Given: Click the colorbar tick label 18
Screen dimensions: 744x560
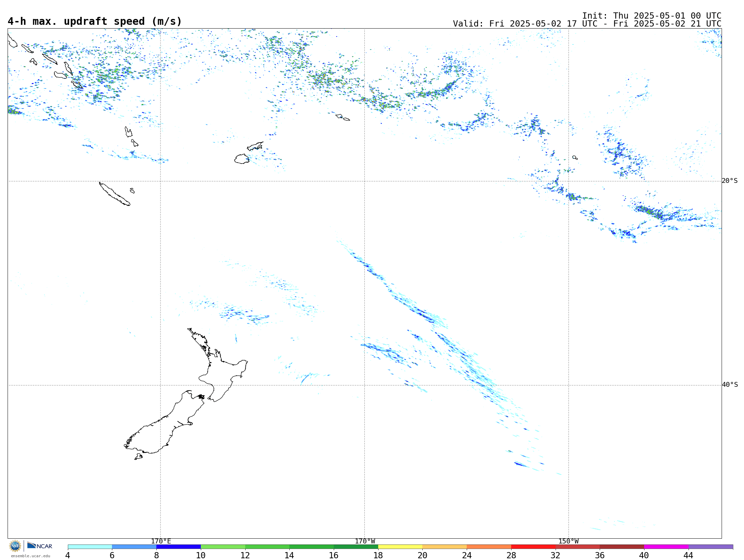Looking at the screenshot, I should click(x=378, y=555).
